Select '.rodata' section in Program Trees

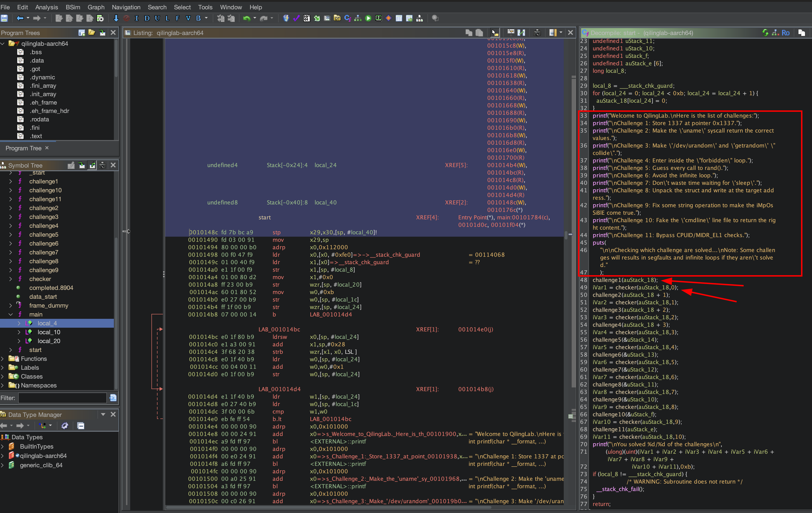click(39, 119)
